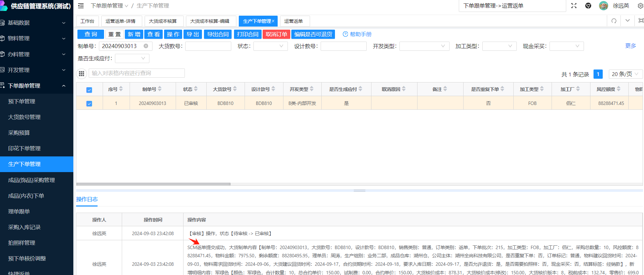This screenshot has width=644, height=275.
Task: Click the refresh icon in tab bar
Action: click(614, 21)
